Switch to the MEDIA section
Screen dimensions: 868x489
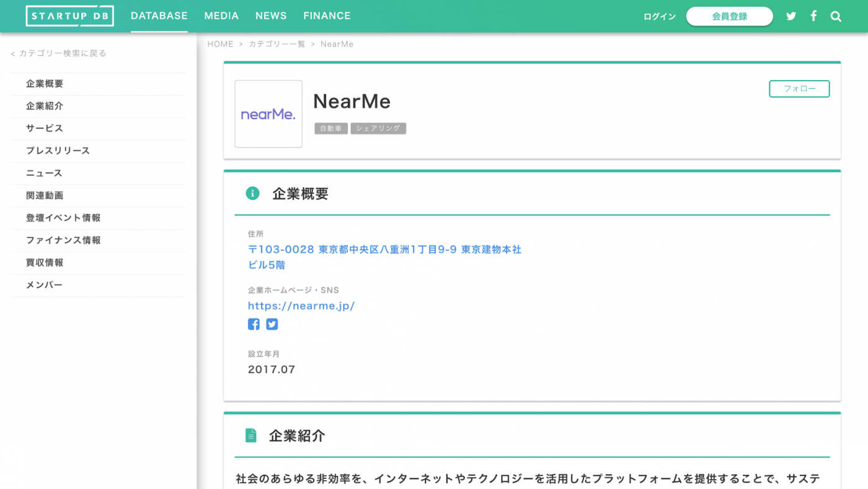coord(221,15)
